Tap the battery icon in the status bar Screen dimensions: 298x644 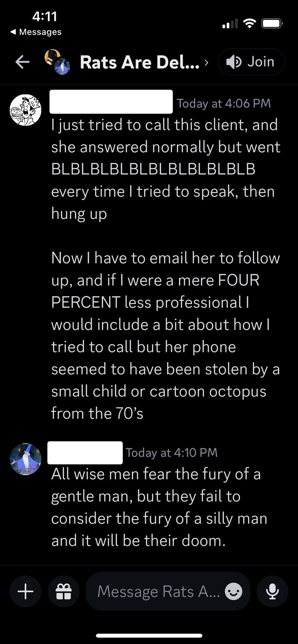click(272, 23)
